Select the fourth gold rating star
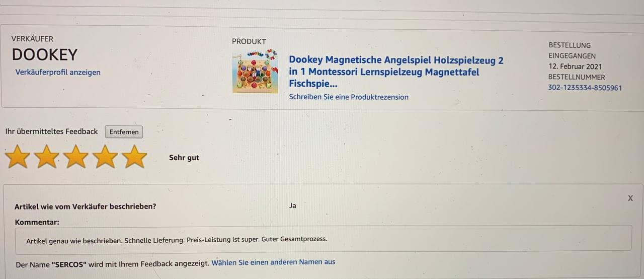 [105, 157]
